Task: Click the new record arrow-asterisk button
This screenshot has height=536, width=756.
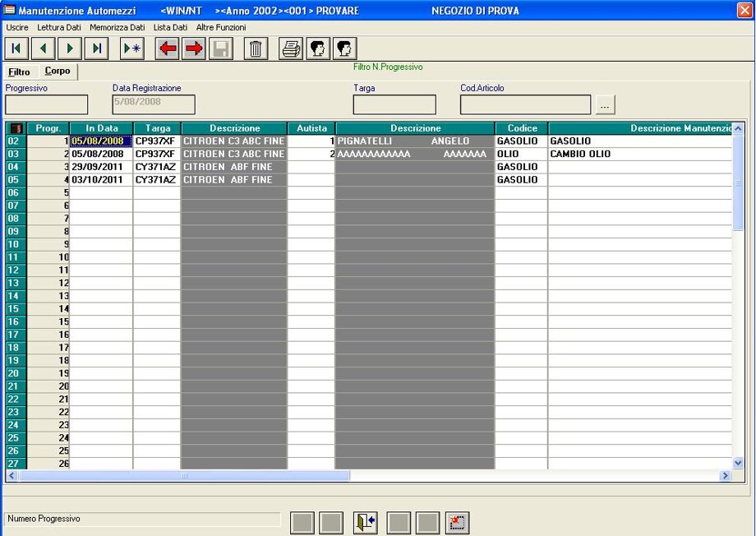Action: (131, 49)
